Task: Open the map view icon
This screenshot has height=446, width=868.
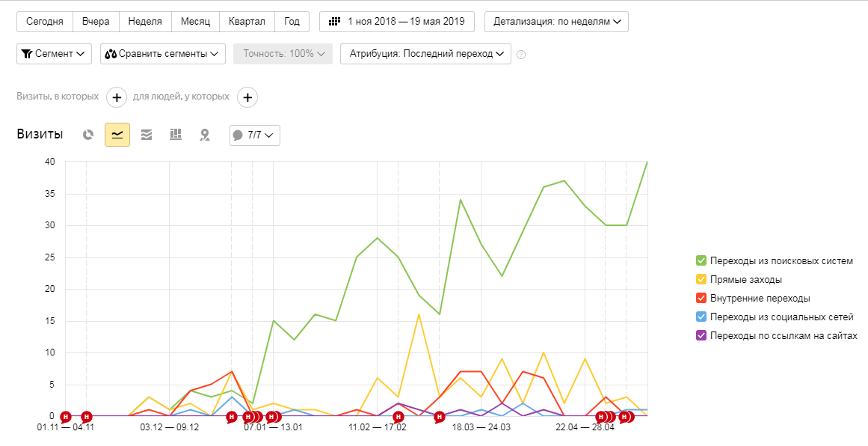Action: [206, 135]
